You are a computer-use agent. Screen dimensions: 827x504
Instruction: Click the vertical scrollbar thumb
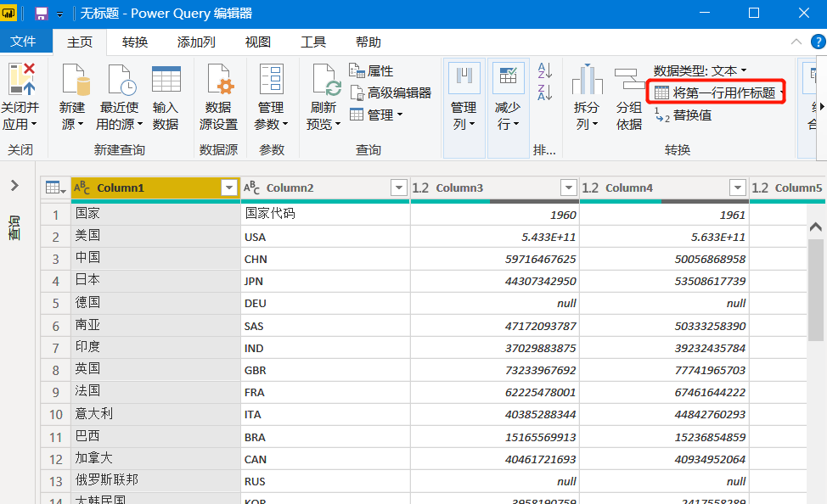tap(815, 290)
